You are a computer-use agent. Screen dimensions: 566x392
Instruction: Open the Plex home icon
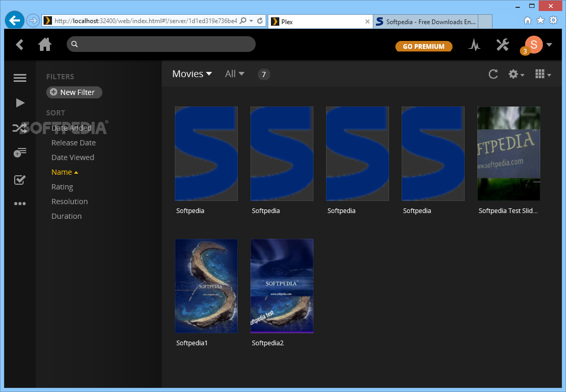point(45,45)
